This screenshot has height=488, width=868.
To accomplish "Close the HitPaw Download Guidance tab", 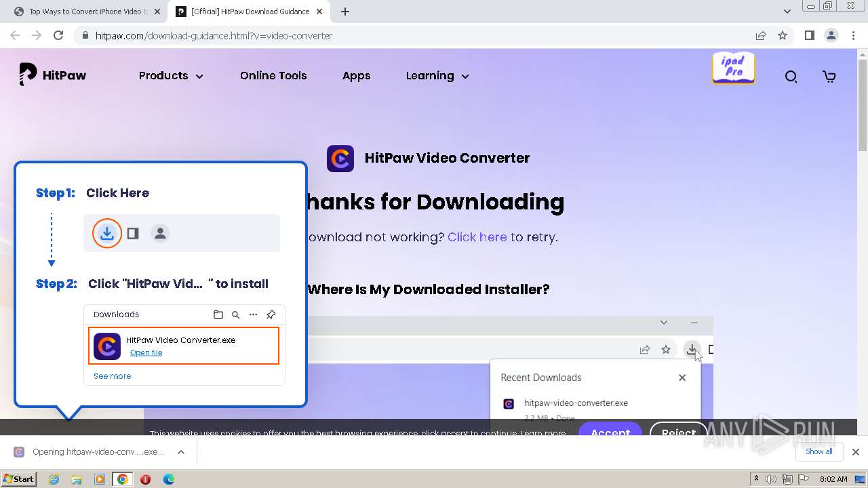I will coord(319,12).
